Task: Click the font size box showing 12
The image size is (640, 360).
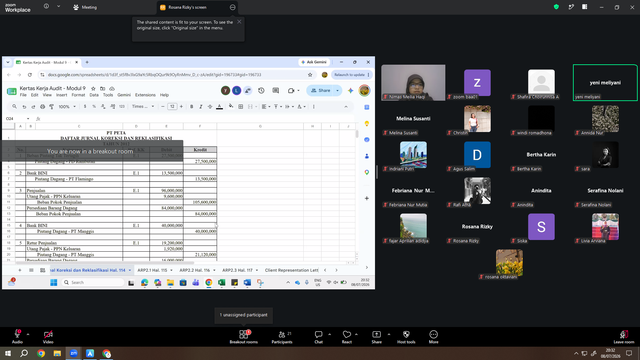Action: tap(172, 107)
